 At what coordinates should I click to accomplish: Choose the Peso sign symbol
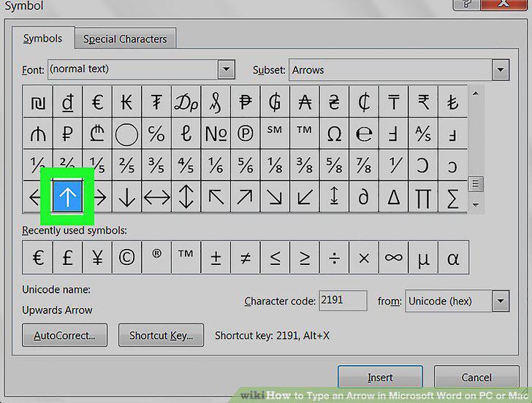[x=246, y=101]
